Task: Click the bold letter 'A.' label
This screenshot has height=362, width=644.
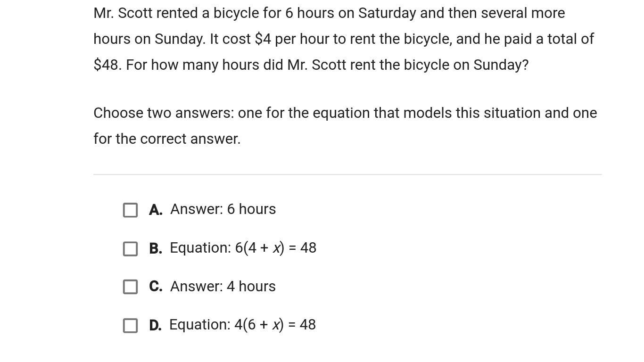Action: click(x=156, y=210)
